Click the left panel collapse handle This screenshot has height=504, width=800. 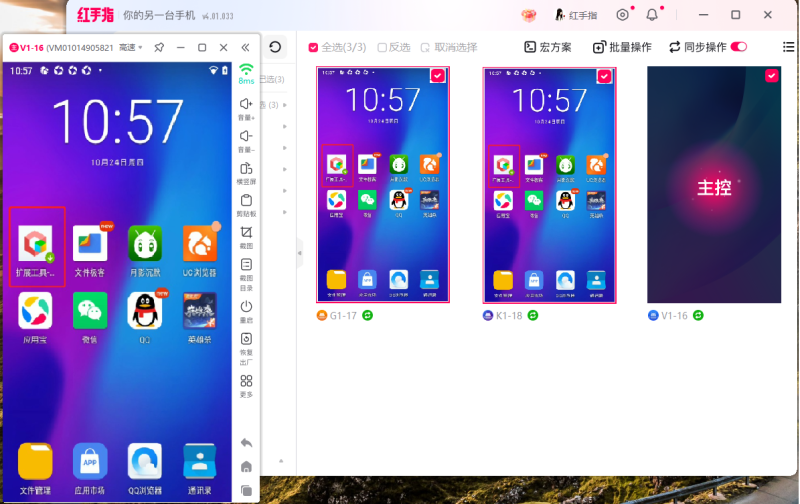click(300, 253)
